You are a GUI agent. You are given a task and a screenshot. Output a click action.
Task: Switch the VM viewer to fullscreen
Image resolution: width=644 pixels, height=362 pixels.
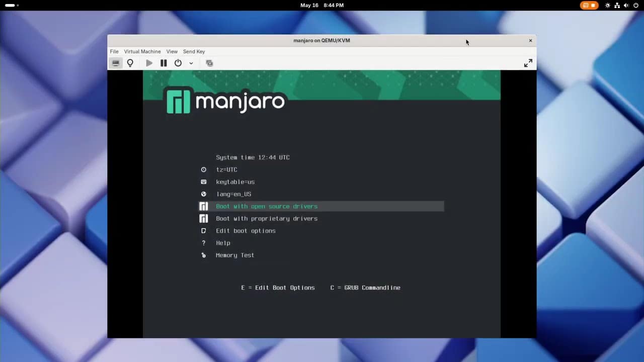click(528, 63)
